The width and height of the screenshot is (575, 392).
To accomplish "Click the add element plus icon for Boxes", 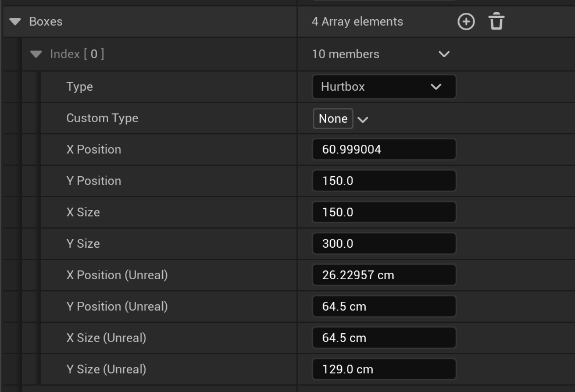I will (466, 22).
